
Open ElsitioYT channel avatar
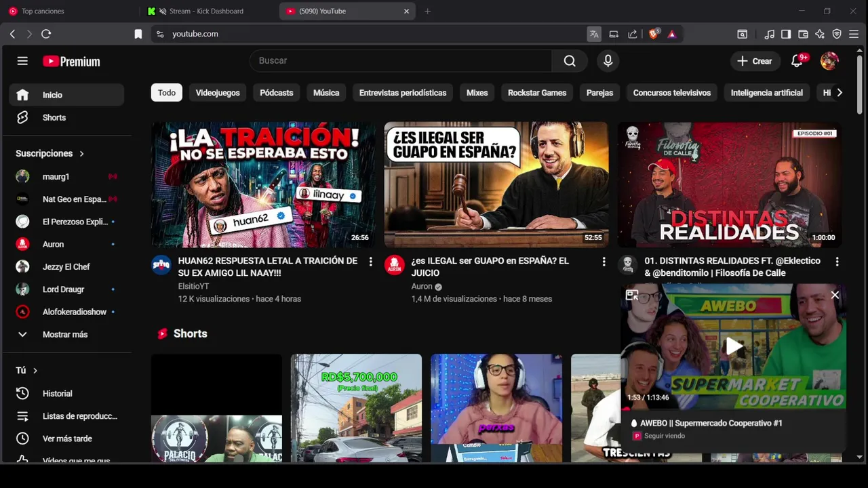161,265
